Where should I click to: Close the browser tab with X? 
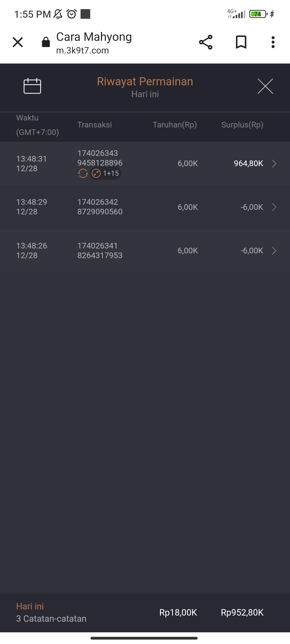coord(18,42)
